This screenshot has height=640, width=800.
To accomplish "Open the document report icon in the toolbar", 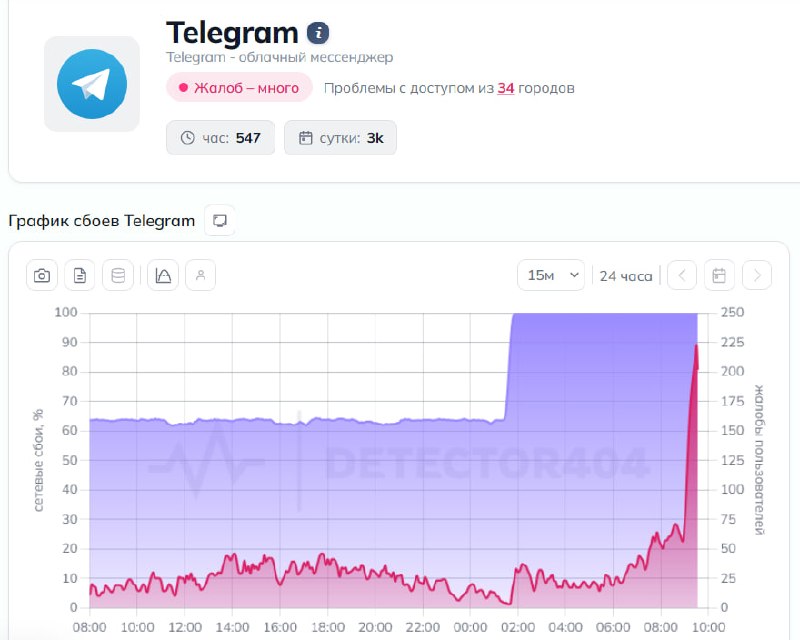I will point(79,275).
